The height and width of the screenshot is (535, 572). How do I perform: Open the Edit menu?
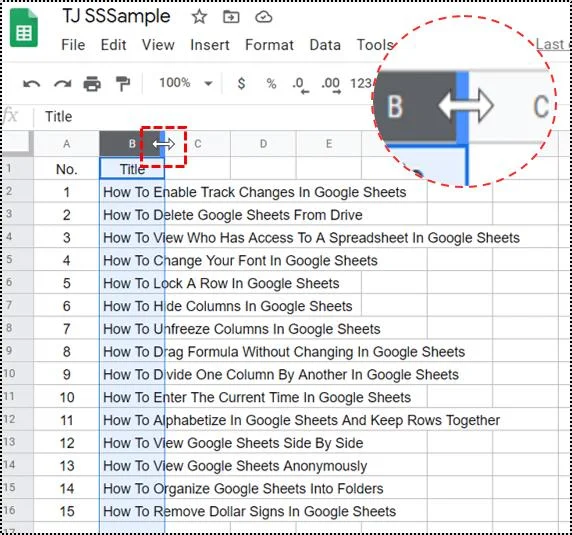113,45
